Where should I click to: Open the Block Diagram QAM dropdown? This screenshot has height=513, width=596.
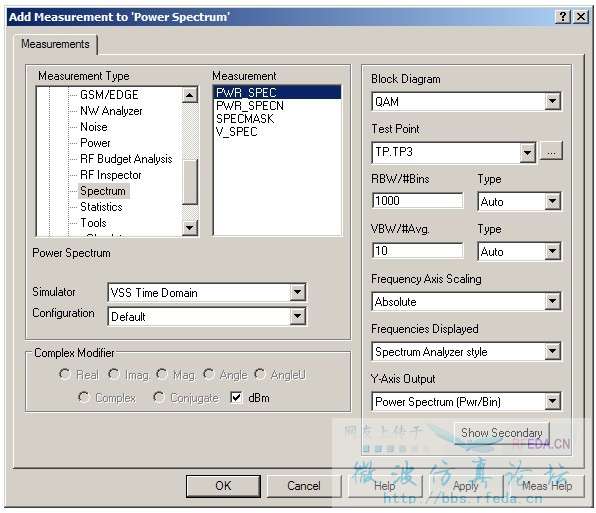click(552, 101)
